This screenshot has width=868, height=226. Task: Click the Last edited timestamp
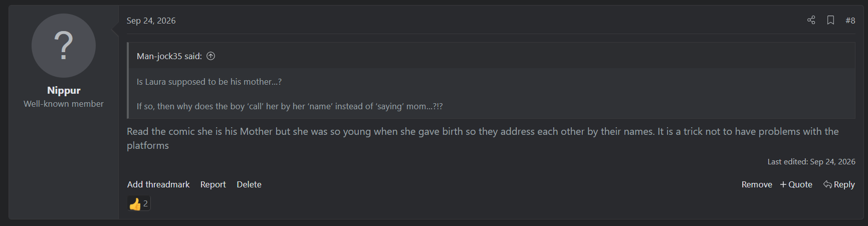(832, 162)
